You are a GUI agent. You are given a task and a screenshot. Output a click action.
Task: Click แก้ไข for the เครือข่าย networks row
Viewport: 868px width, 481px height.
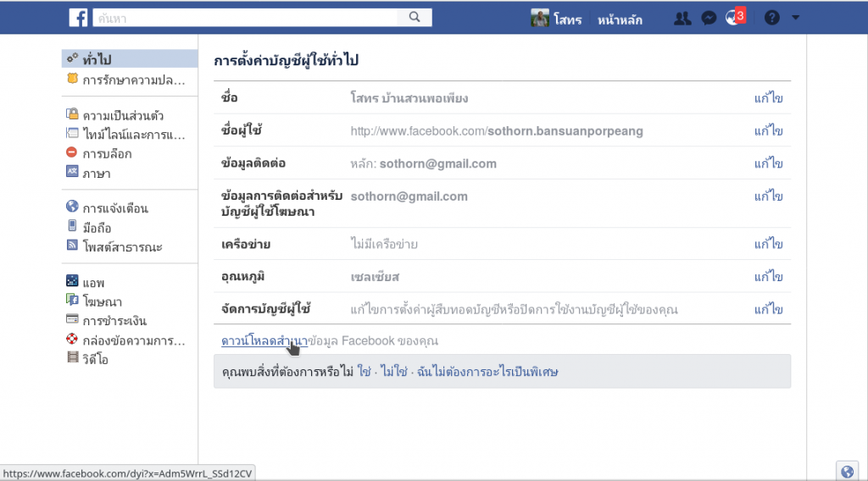coord(768,244)
